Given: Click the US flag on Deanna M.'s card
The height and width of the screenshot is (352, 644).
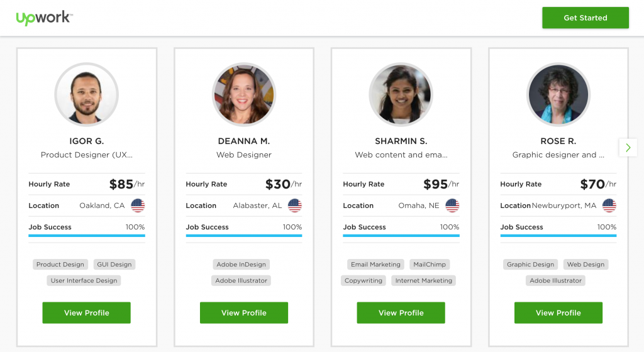Looking at the screenshot, I should click(x=295, y=206).
